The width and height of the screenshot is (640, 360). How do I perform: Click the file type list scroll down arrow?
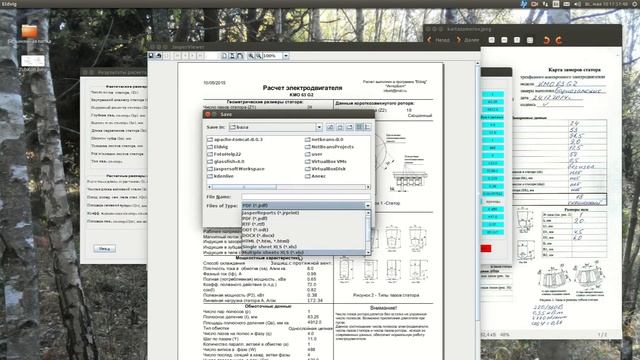pyautogui.click(x=368, y=253)
